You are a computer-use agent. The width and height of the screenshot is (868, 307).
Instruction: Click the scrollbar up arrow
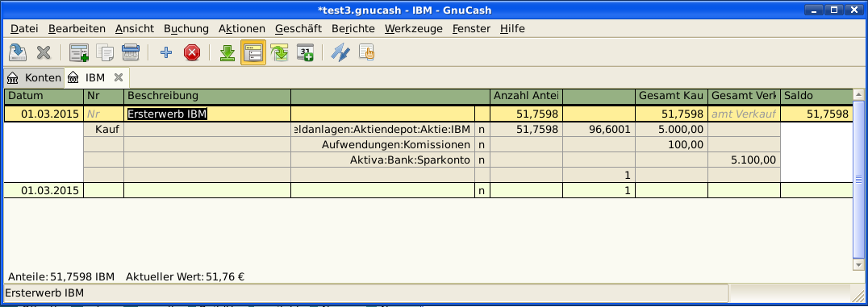858,94
